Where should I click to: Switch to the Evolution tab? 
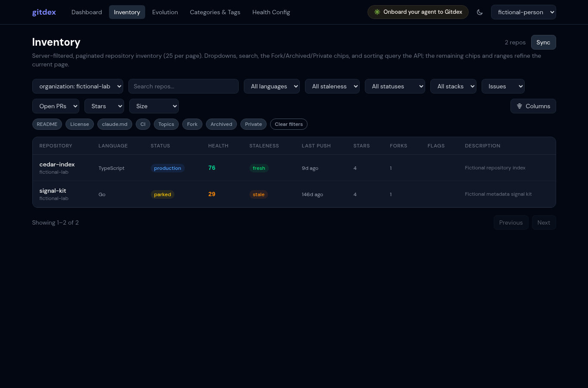[165, 12]
